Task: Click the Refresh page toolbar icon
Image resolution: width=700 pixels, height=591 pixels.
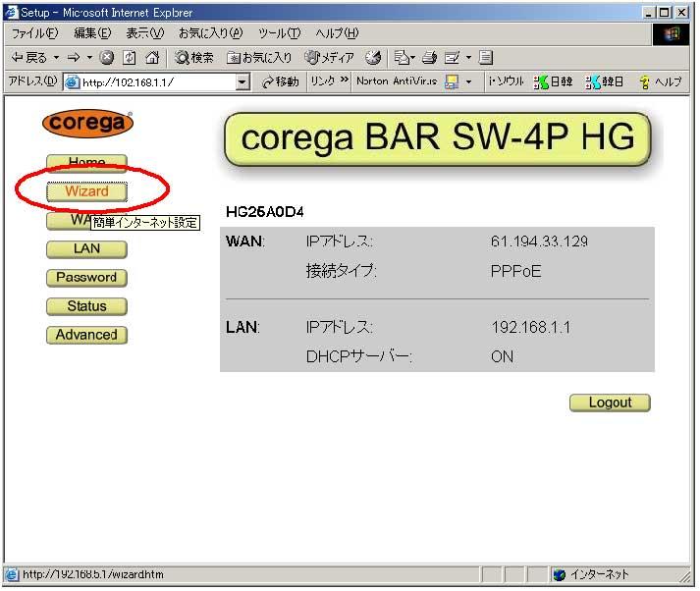Action: point(129,58)
